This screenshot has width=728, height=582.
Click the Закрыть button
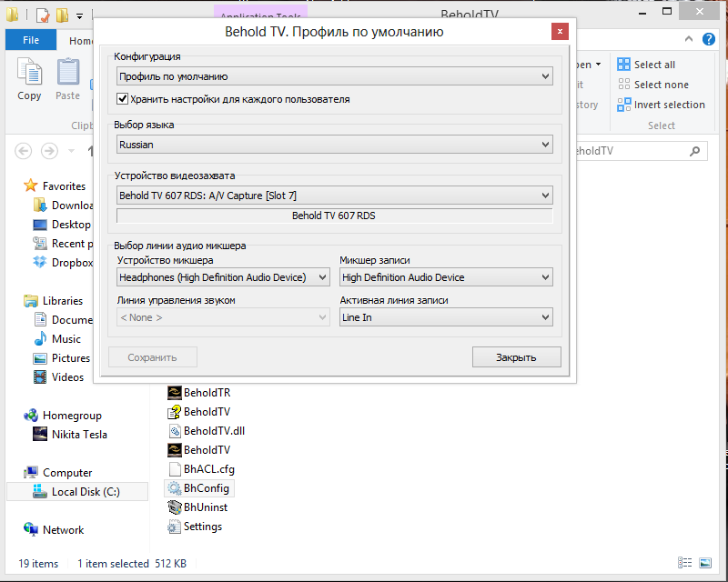(x=516, y=357)
